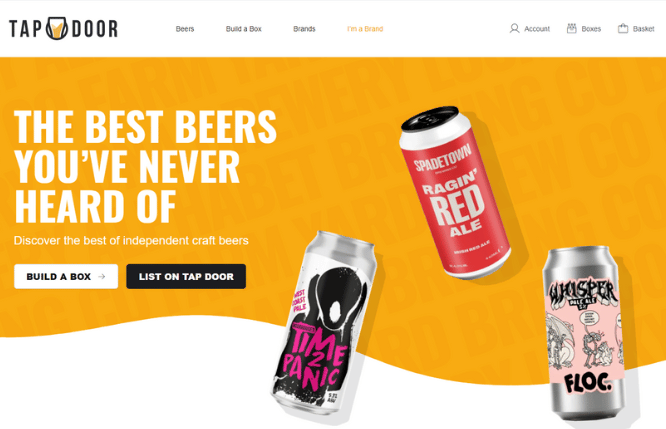666x429 pixels.
Task: Select the I'm a Brand link
Action: 365,29
